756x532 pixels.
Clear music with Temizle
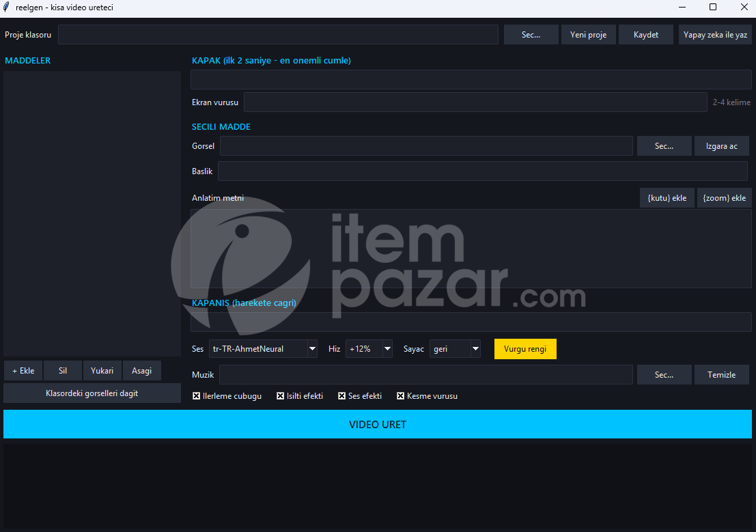tap(721, 375)
